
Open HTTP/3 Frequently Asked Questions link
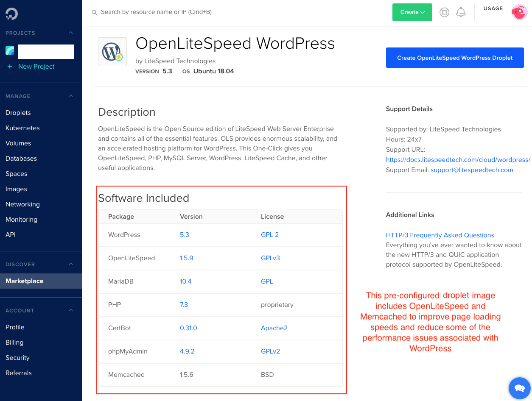point(440,235)
